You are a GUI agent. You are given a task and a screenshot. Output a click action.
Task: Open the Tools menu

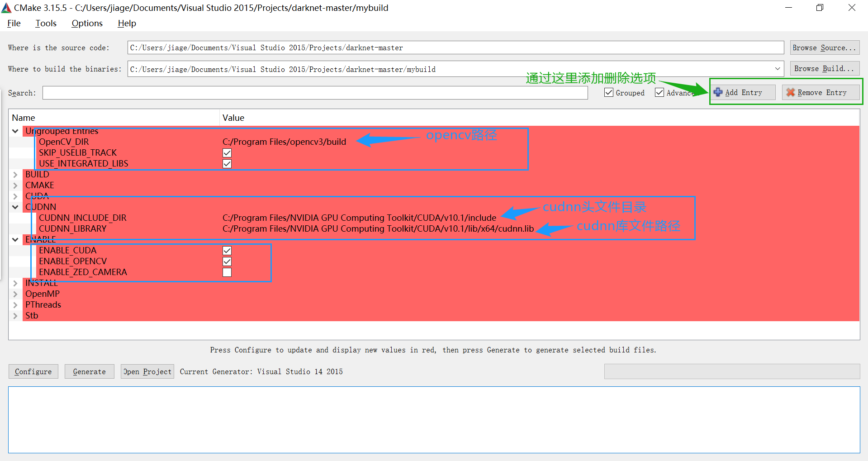coord(46,23)
